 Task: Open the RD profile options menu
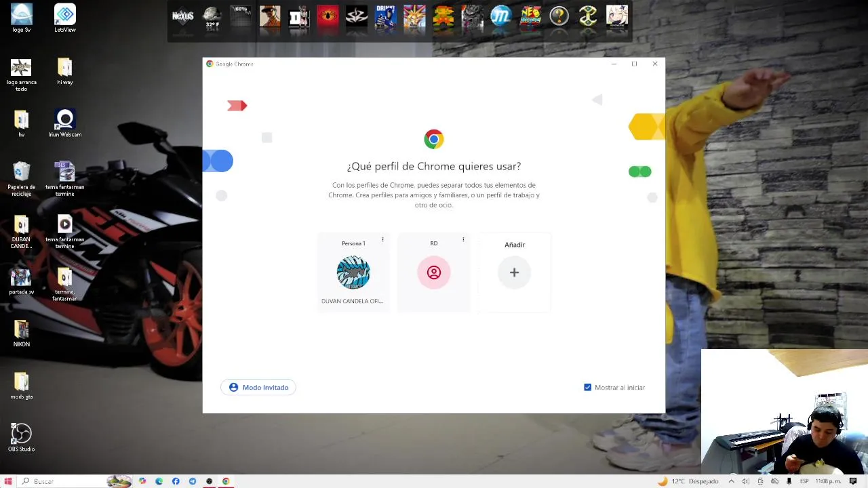click(x=463, y=239)
